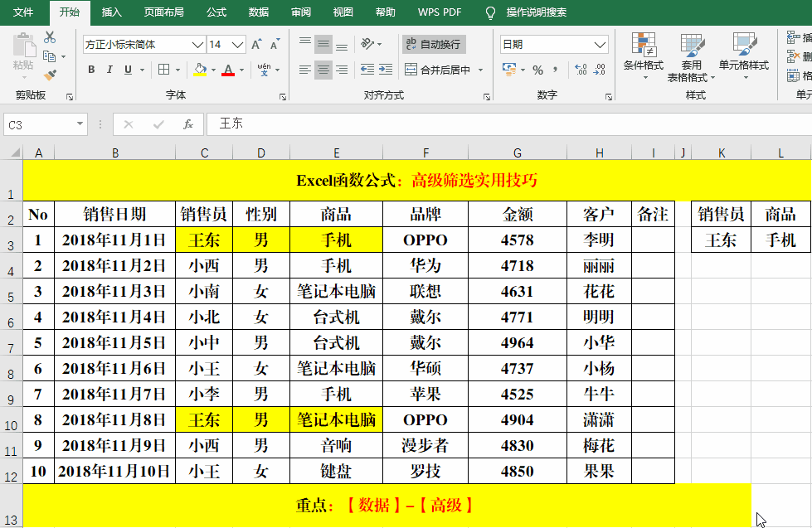Open the font name dropdown

pyautogui.click(x=197, y=45)
